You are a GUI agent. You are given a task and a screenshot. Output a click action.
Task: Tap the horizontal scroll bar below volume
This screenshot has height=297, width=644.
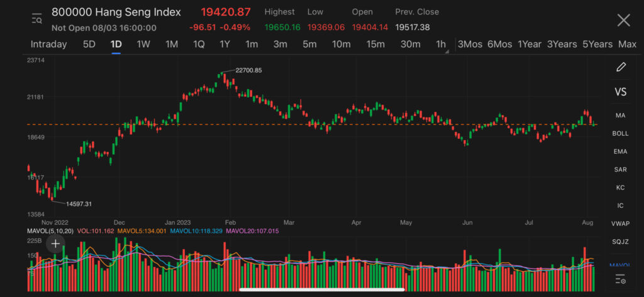tap(321, 289)
